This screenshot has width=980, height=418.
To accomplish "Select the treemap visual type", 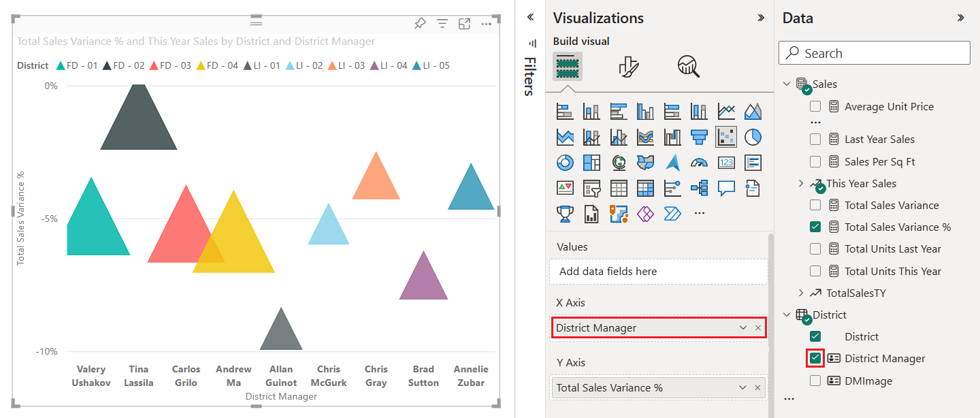I will point(591,162).
